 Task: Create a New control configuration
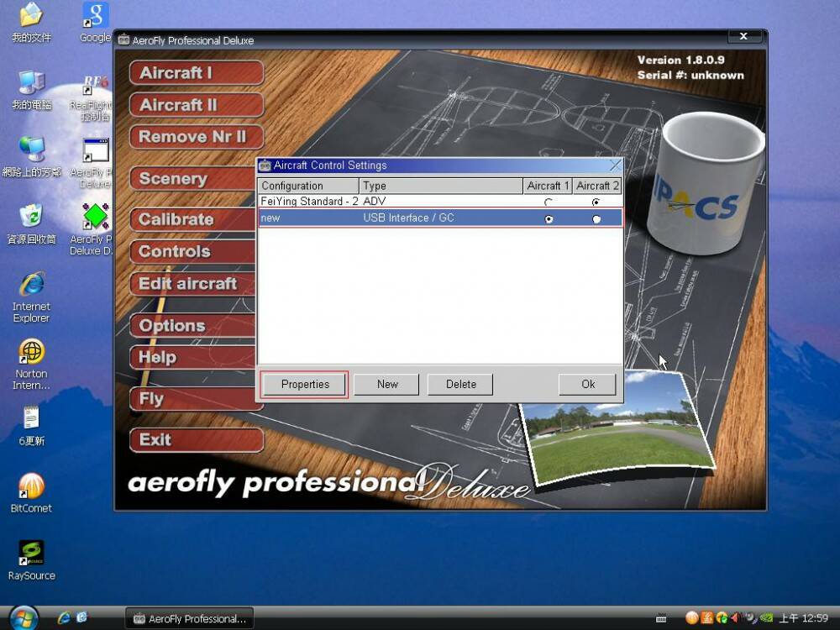point(386,384)
